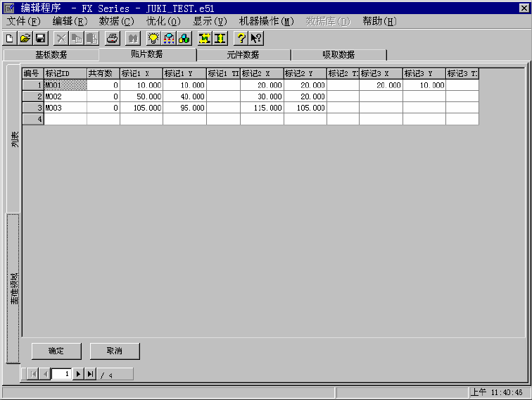The image size is (532, 400).
Task: Create a new file with the blank page icon
Action: click(x=10, y=38)
